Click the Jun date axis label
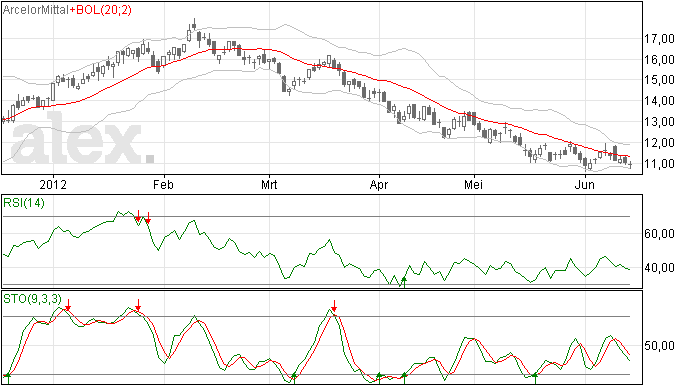 point(585,184)
